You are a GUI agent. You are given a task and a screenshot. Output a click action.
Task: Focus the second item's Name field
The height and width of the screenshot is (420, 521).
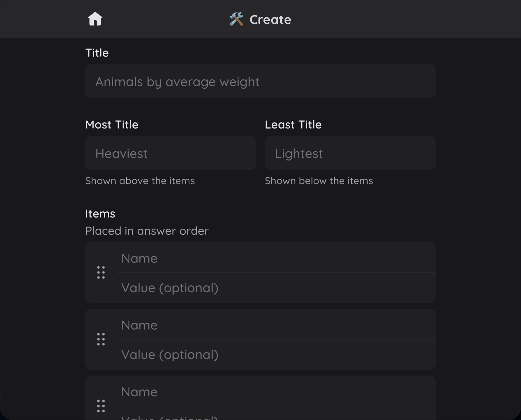click(x=275, y=325)
